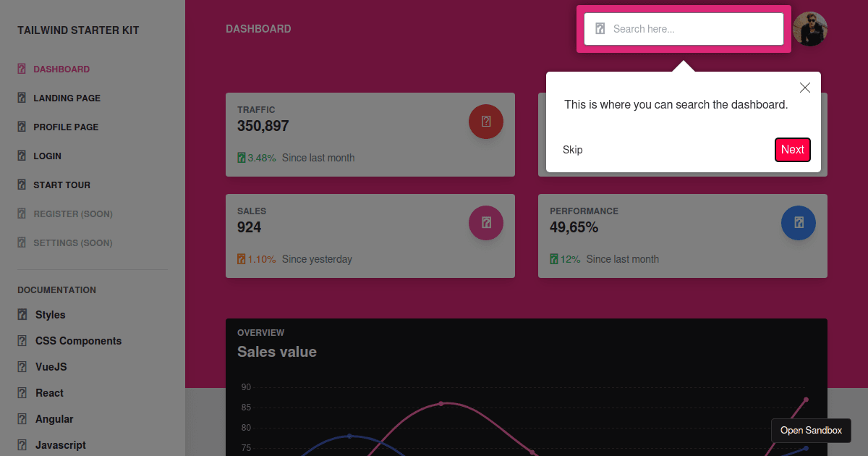
Task: Click the icon beside Styles documentation link
Action: (22, 315)
